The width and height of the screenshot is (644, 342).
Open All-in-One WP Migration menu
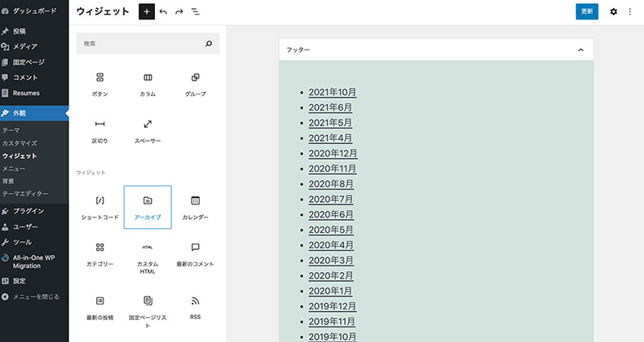click(x=34, y=261)
